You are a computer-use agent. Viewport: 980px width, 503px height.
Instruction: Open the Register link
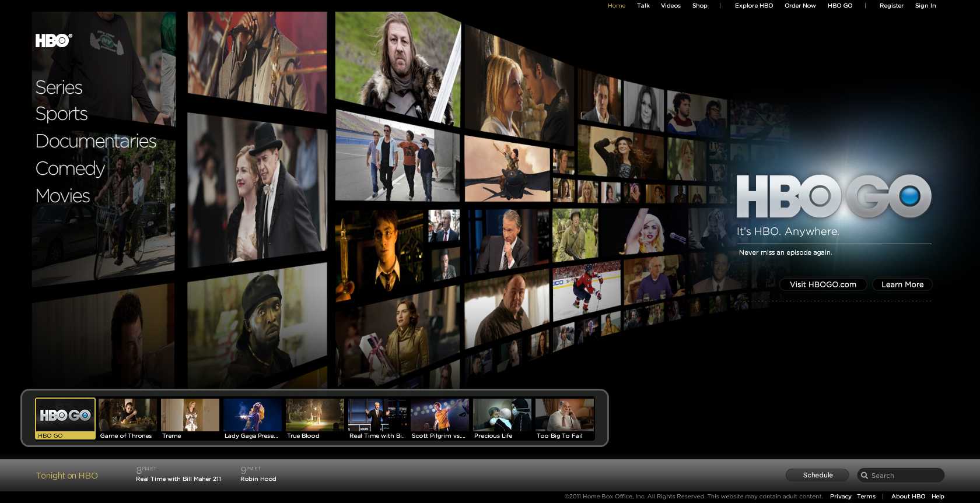click(x=891, y=6)
